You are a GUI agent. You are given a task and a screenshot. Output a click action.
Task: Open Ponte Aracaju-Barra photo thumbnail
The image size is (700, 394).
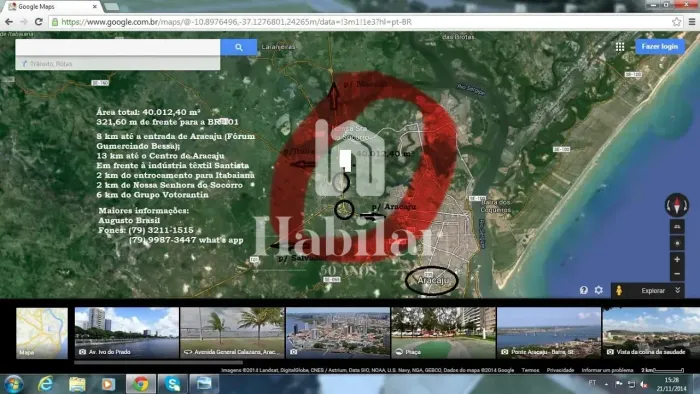[x=549, y=332]
